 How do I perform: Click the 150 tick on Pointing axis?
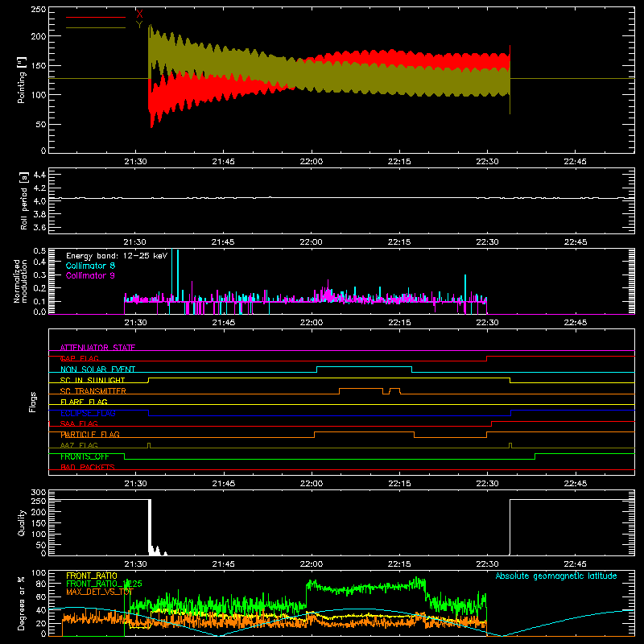38,65
